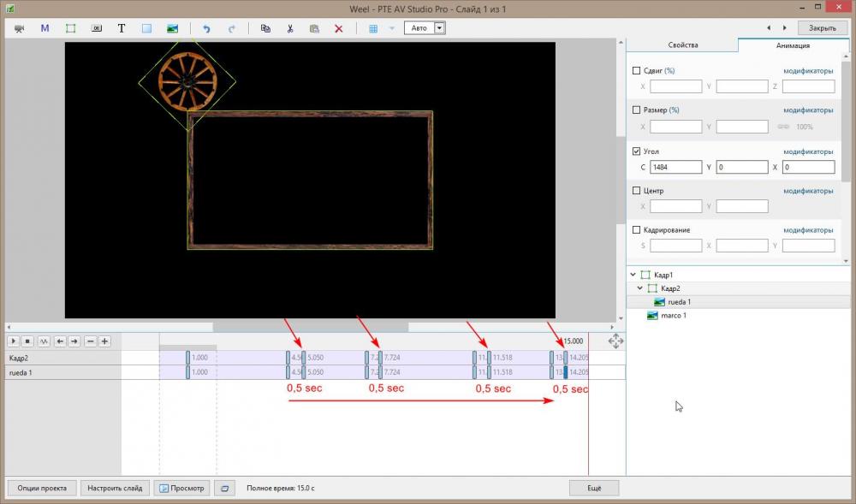This screenshot has width=856, height=504.
Task: Select Кадр1 in objects list
Action: click(663, 275)
